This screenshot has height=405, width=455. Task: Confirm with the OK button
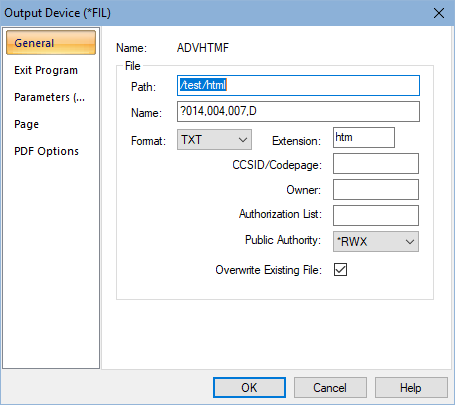click(249, 388)
